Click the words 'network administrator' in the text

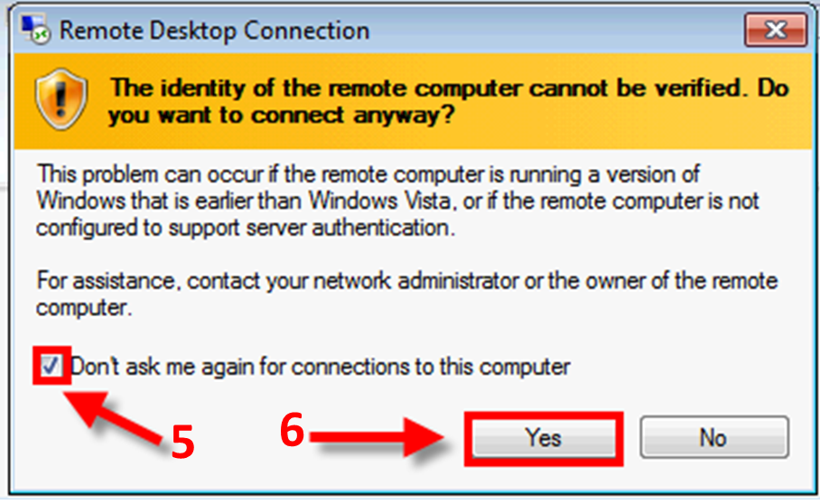pyautogui.click(x=415, y=281)
